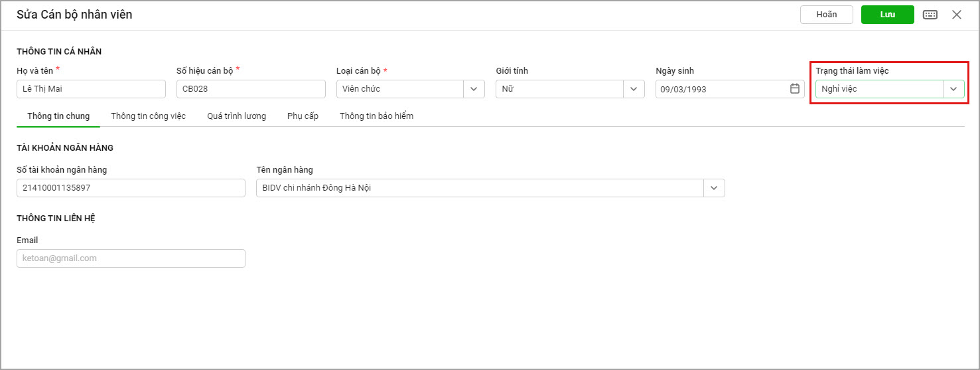Expand the Giới tính dropdown arrow
This screenshot has height=370, width=980.
[x=634, y=89]
